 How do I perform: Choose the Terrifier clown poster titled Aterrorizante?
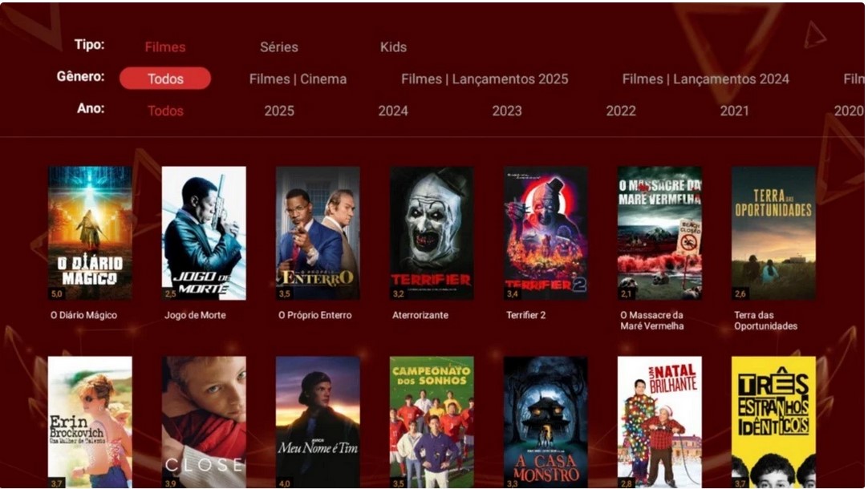coord(432,232)
